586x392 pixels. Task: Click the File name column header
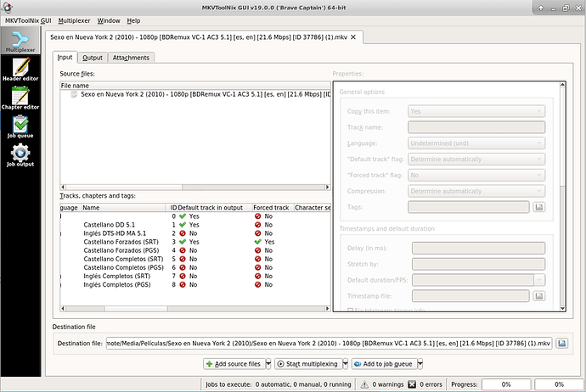point(195,86)
